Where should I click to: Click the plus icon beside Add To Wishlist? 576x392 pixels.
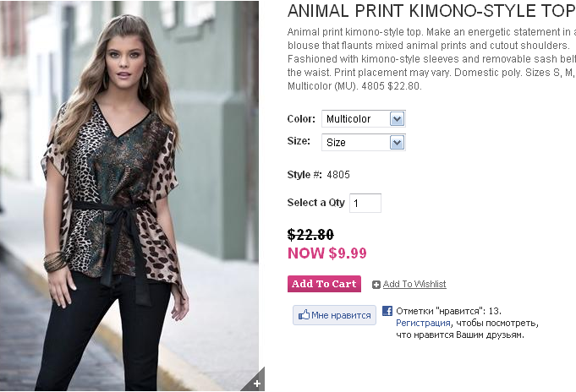[x=376, y=285]
